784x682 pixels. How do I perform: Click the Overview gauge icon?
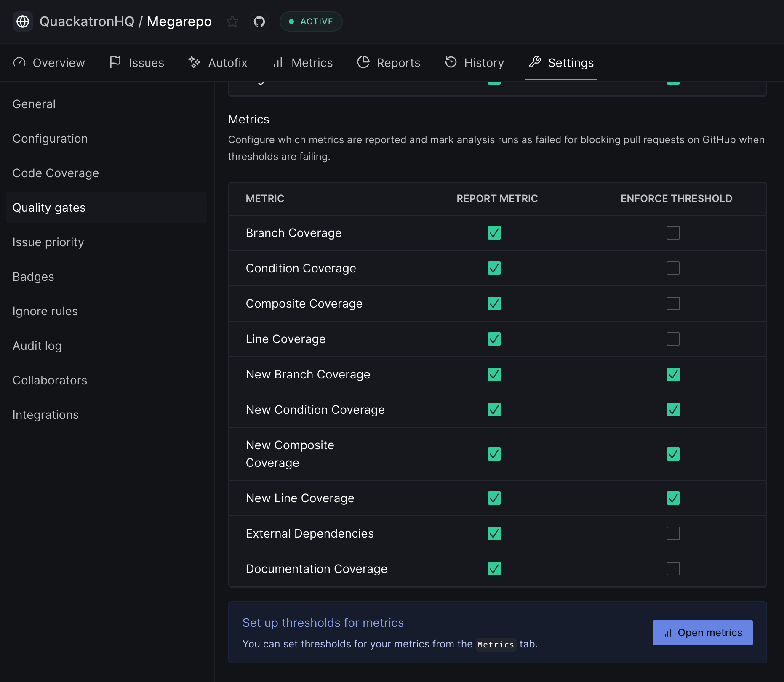[x=19, y=62]
